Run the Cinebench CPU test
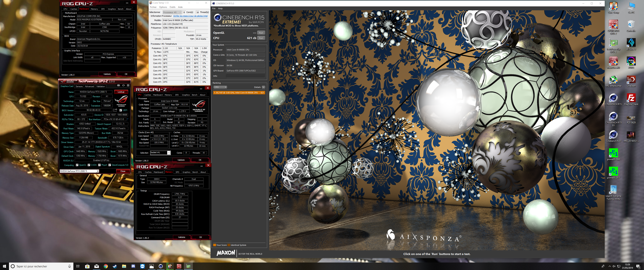Viewport: 644px width, 270px height. [261, 38]
